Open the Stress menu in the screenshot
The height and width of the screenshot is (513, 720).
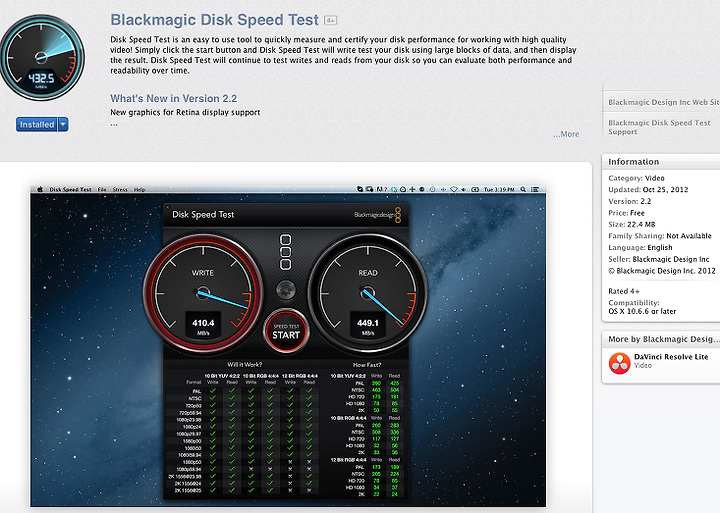tap(120, 189)
